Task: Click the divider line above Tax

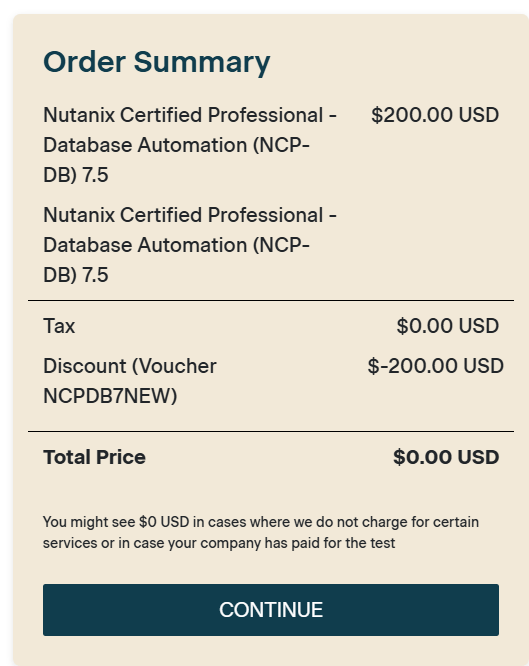Action: tap(271, 300)
